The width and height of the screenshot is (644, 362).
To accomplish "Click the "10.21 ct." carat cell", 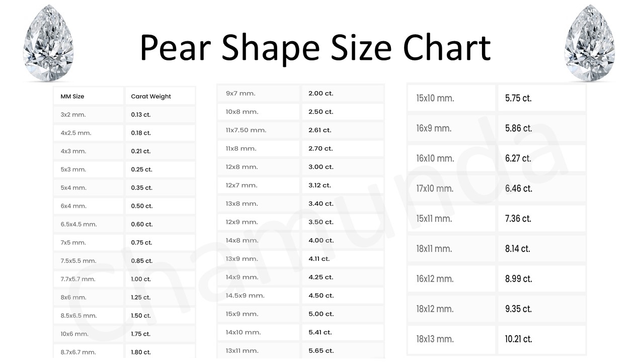I will [519, 339].
